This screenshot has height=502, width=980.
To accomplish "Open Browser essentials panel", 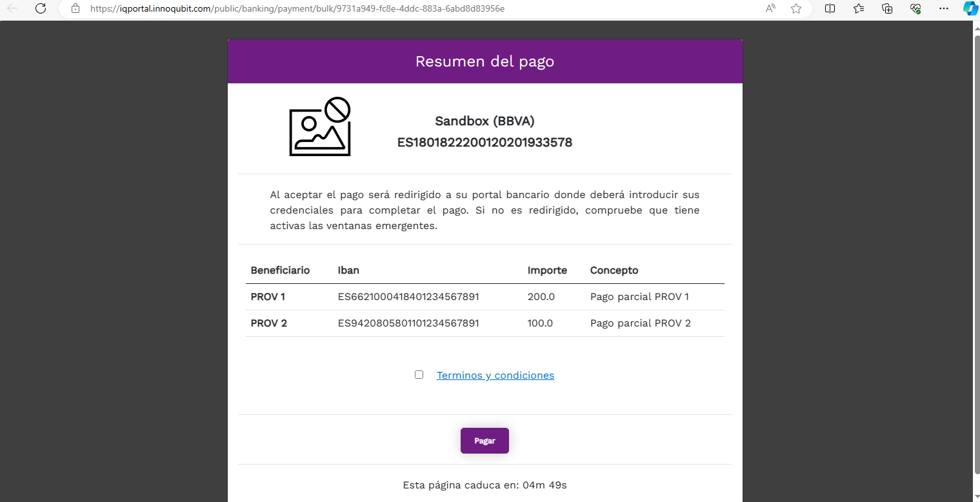I will 915,8.
